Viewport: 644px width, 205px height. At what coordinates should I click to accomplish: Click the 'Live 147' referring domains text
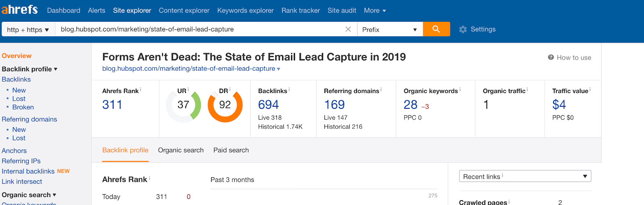pyautogui.click(x=336, y=118)
